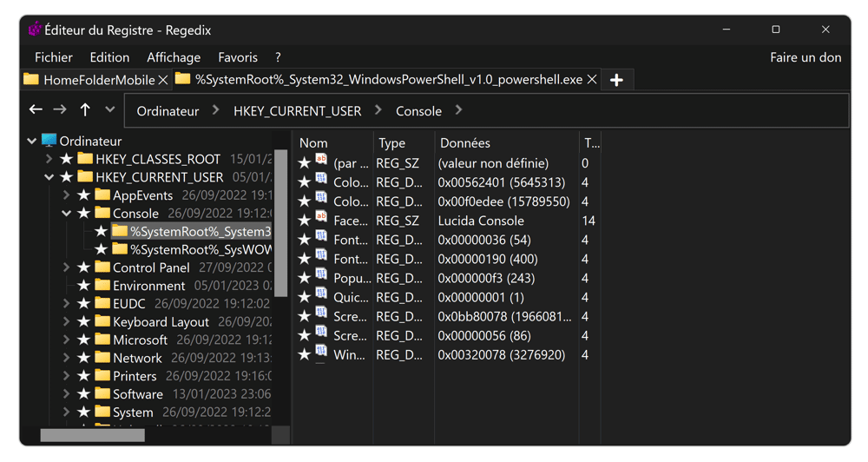868x462 pixels.
Task: Add a new tab with plus button
Action: (x=616, y=80)
